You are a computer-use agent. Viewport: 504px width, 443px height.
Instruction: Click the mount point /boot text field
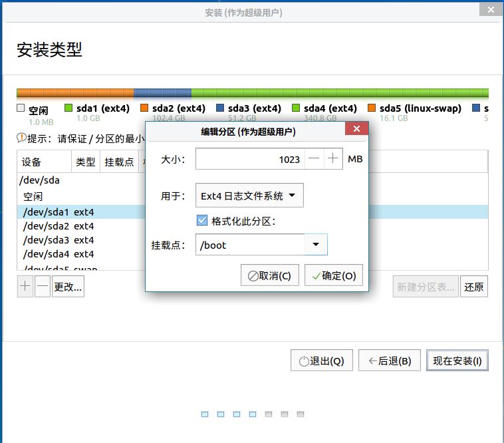click(x=250, y=245)
